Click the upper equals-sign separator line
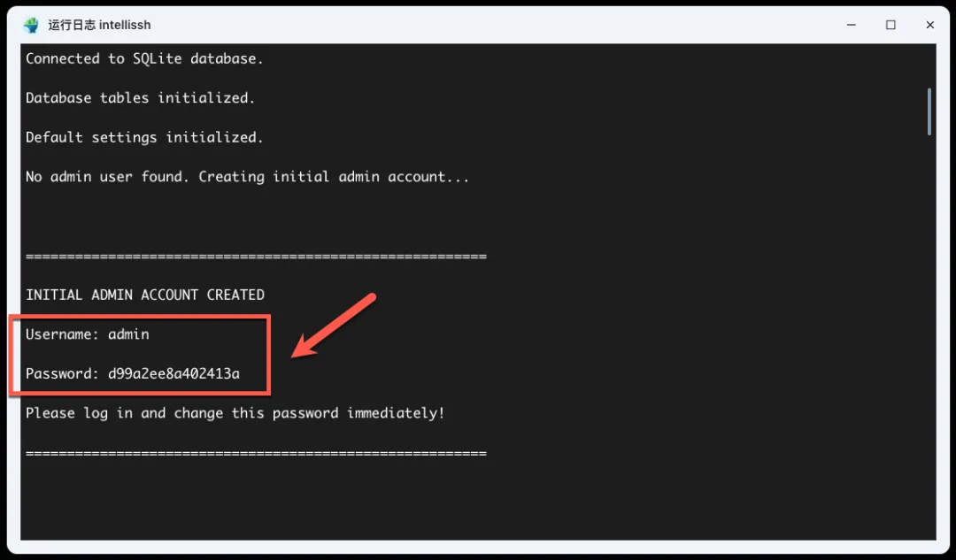 tap(256, 256)
